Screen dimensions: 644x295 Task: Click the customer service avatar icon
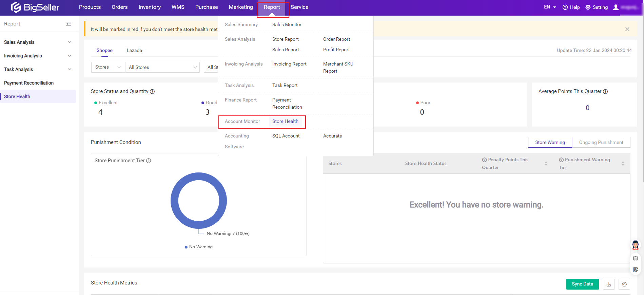pos(635,245)
